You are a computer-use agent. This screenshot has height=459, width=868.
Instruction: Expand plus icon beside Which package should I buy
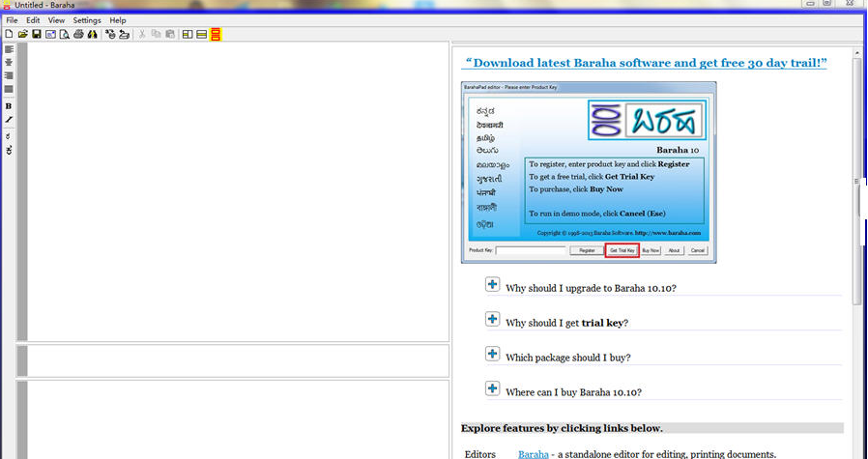click(x=492, y=354)
